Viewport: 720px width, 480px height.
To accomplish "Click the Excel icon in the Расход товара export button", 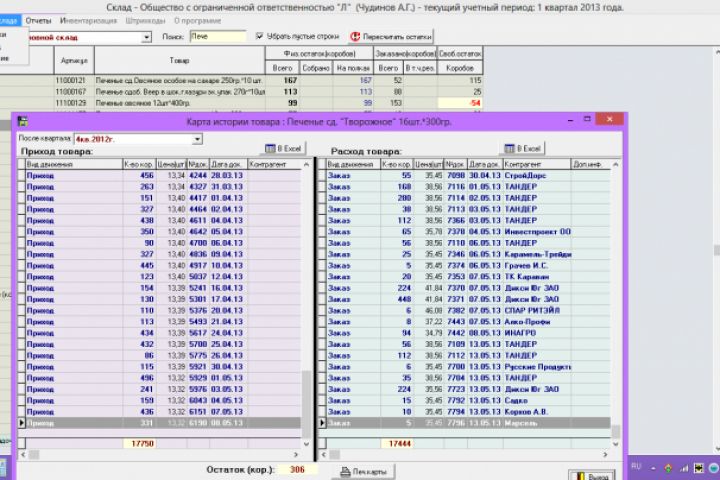I will click(x=509, y=148).
